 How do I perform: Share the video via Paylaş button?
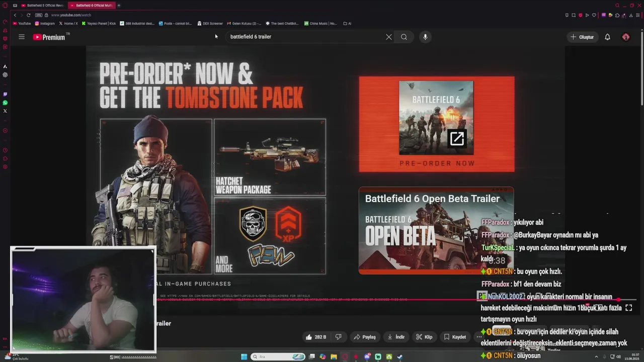coord(365,337)
